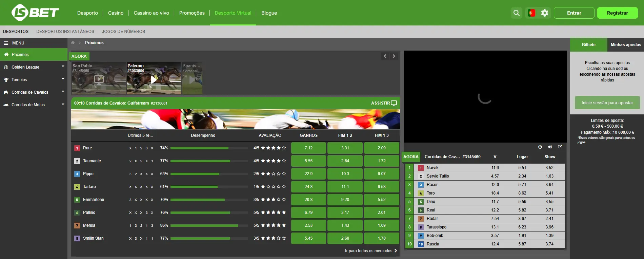Click Inicie sessão para apostar button
The width and height of the screenshot is (644, 259).
pyautogui.click(x=607, y=103)
